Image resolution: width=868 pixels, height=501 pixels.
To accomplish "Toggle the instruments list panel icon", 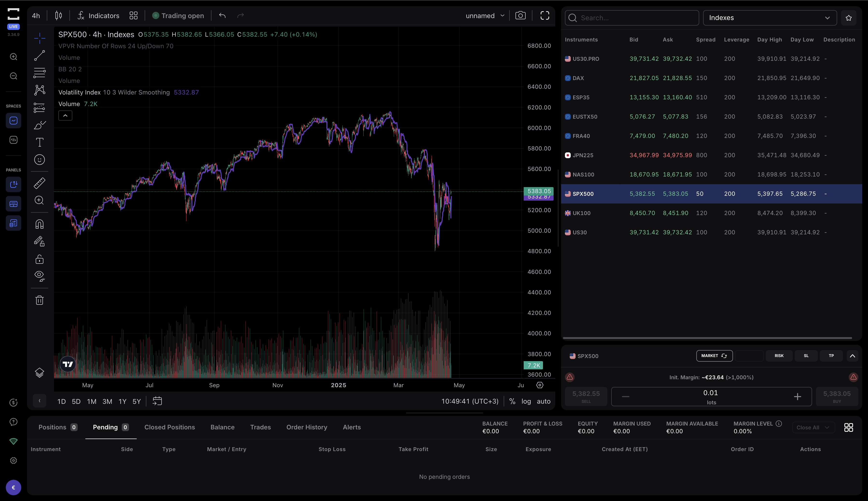I will (14, 223).
